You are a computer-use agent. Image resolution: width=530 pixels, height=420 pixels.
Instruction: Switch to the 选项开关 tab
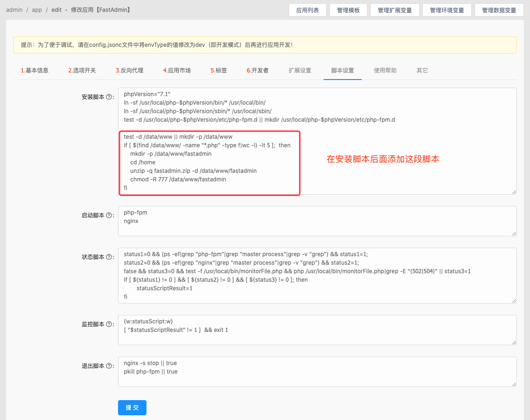click(x=81, y=70)
